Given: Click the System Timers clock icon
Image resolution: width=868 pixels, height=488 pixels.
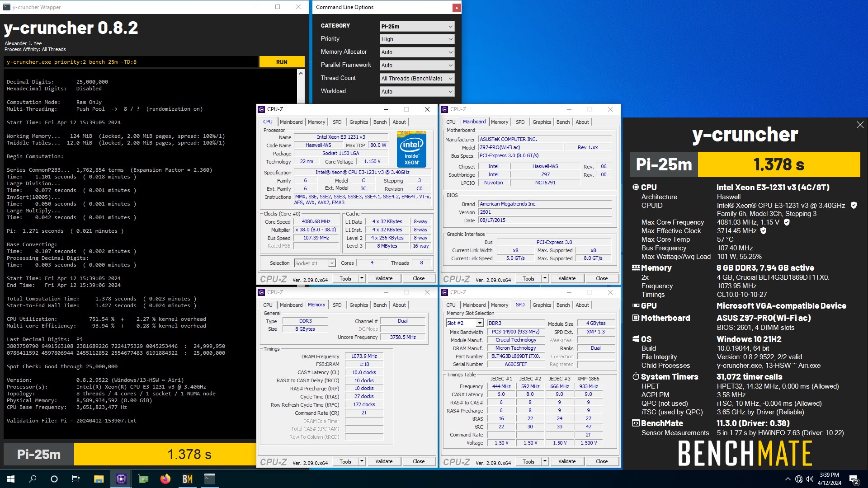Looking at the screenshot, I should pyautogui.click(x=636, y=376).
